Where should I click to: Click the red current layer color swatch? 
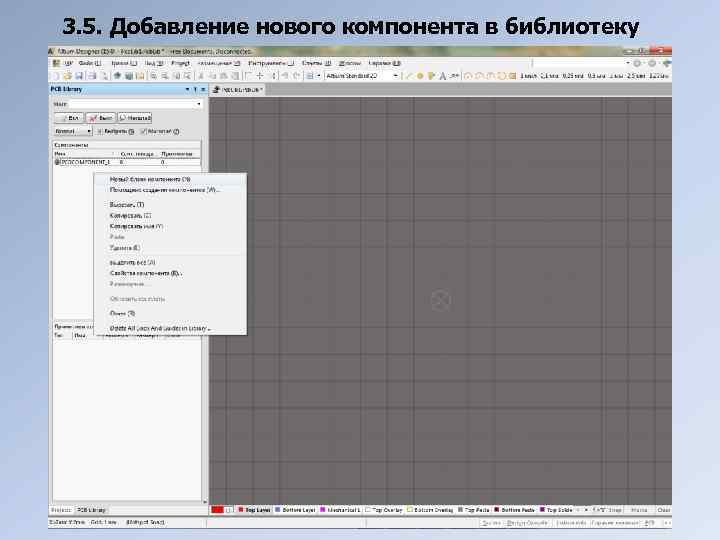(x=217, y=510)
